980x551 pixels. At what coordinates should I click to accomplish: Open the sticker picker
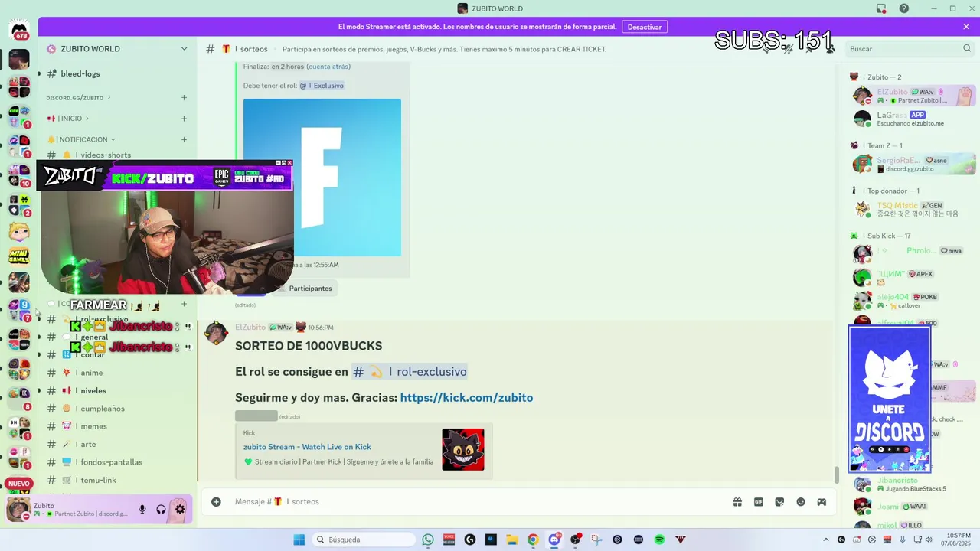click(x=779, y=502)
